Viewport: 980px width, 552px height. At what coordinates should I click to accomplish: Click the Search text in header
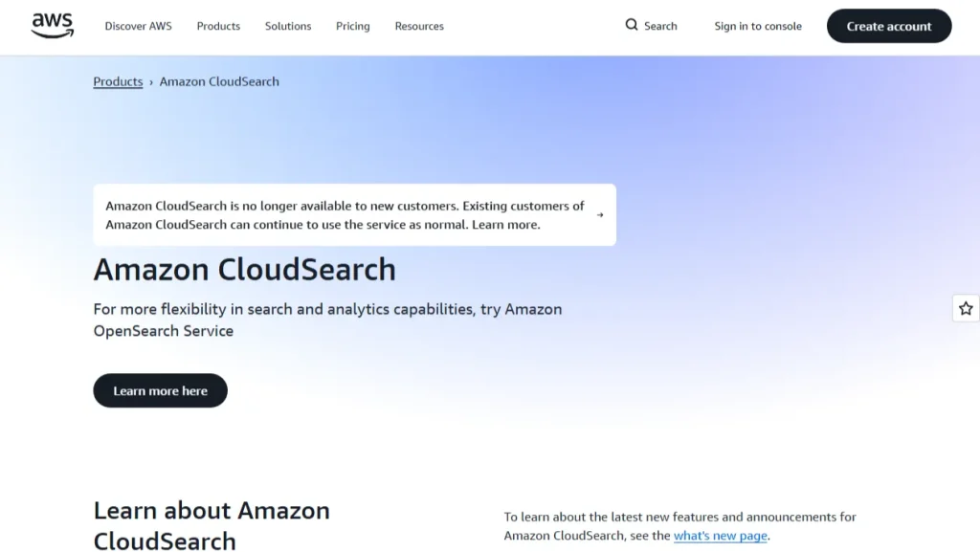660,26
